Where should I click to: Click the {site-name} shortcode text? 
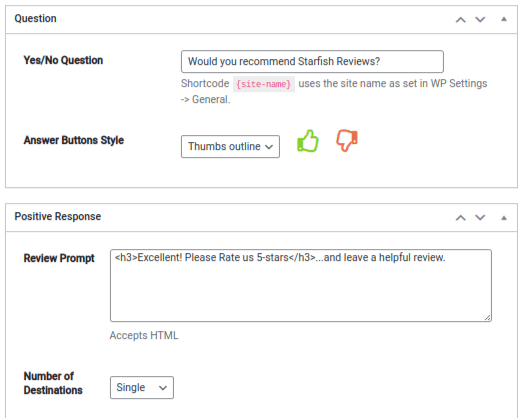(x=264, y=84)
